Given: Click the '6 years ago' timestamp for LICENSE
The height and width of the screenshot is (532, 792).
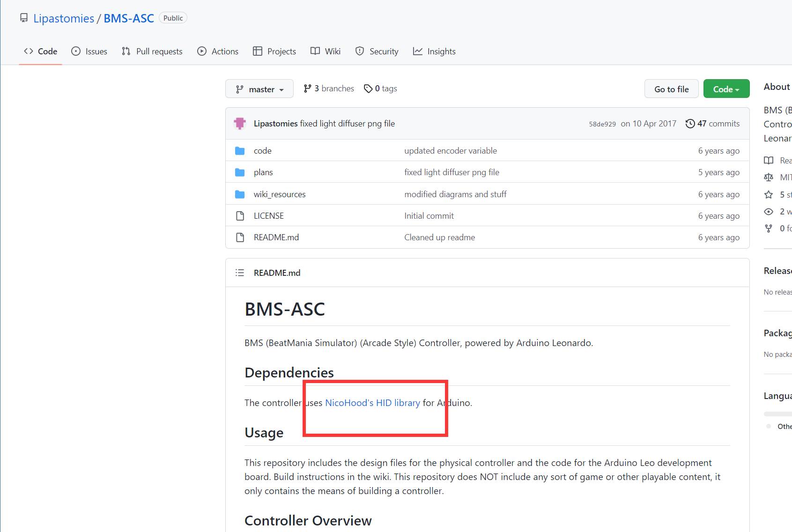Looking at the screenshot, I should pos(718,216).
